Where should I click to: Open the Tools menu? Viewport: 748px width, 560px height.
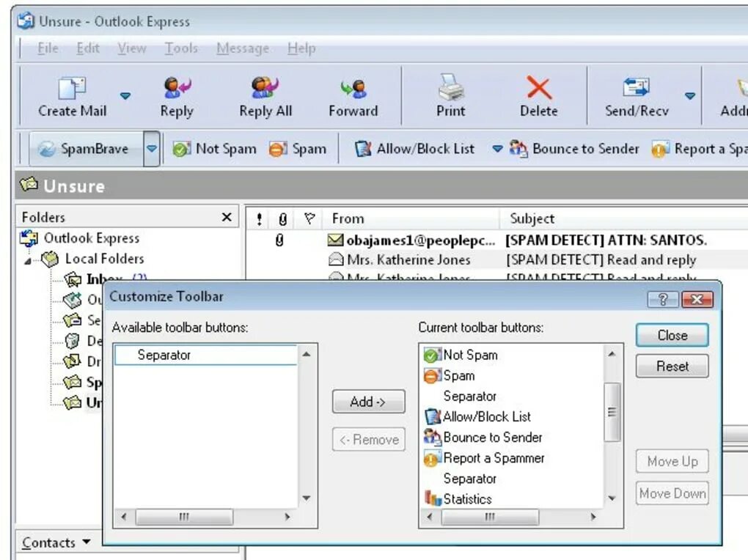[181, 48]
